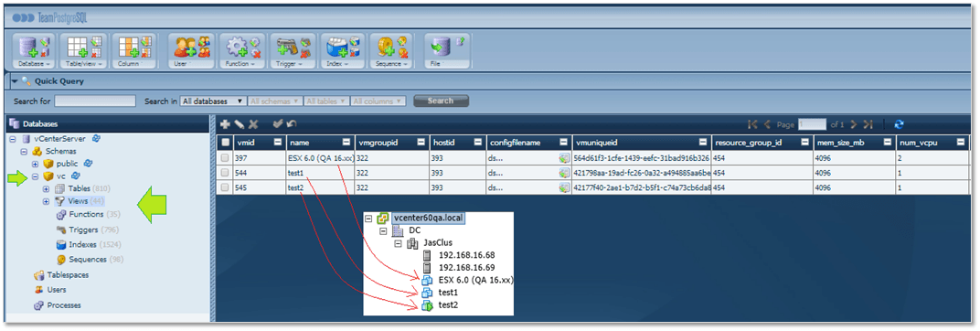Select Functions (35) in the tree
The height and width of the screenshot is (331, 980).
pyautogui.click(x=94, y=214)
